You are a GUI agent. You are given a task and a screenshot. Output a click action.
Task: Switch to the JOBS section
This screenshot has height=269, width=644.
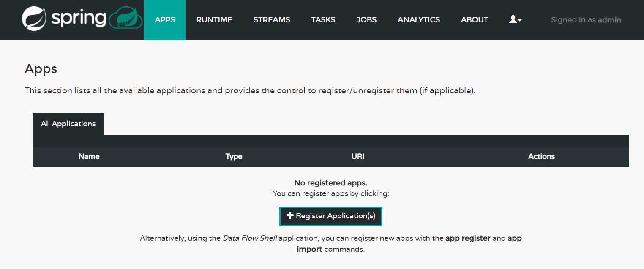(366, 20)
